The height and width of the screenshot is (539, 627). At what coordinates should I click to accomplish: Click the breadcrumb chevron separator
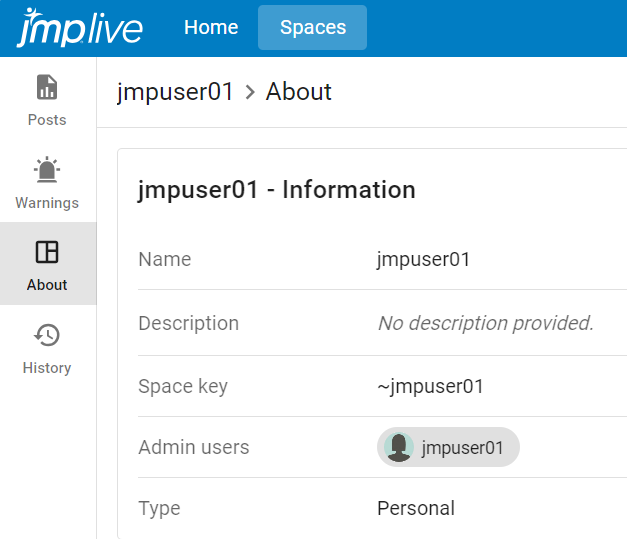click(x=250, y=92)
